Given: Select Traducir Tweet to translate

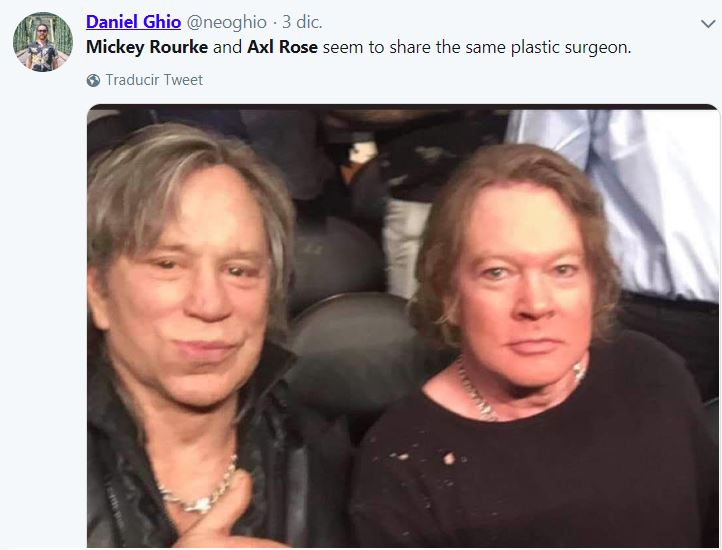Looking at the screenshot, I should tap(154, 80).
